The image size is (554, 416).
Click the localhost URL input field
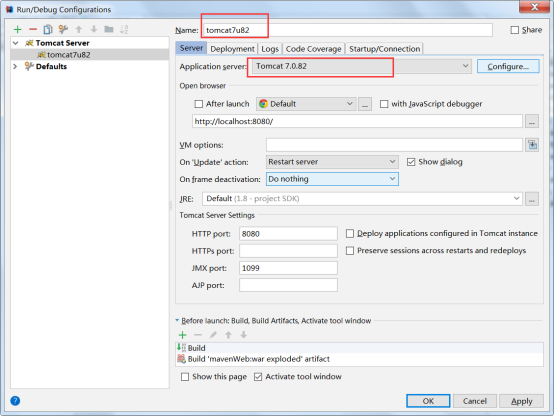click(357, 122)
